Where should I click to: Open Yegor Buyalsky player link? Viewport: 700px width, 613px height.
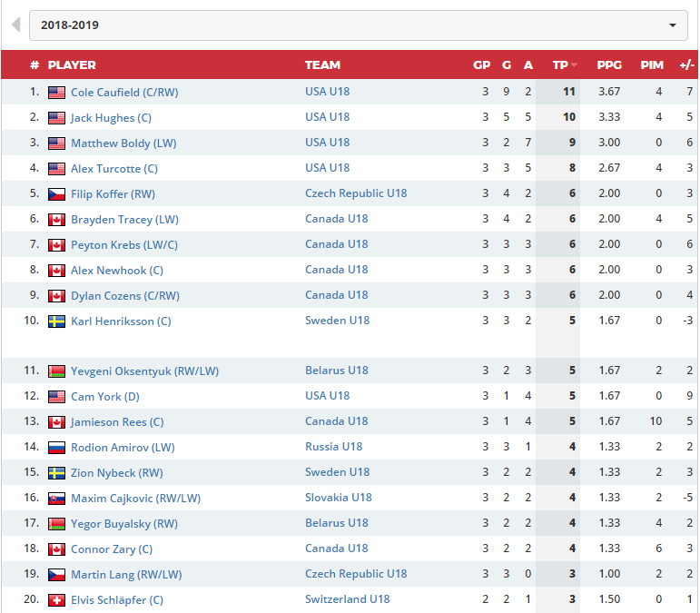click(124, 524)
